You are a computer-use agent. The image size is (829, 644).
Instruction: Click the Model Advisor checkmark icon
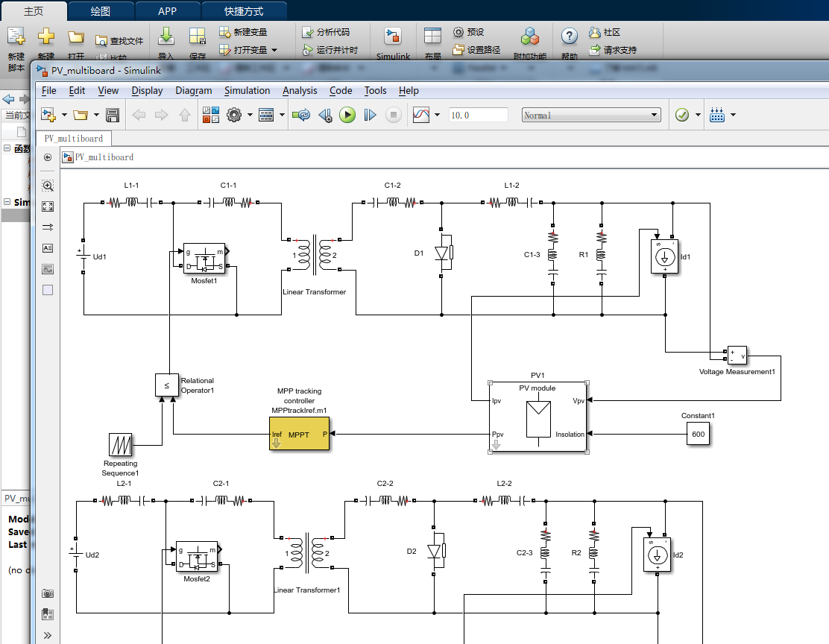click(682, 115)
